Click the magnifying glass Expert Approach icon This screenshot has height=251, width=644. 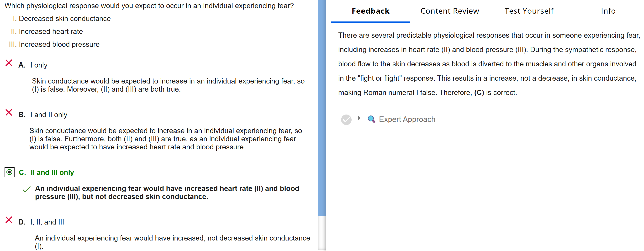(x=371, y=119)
